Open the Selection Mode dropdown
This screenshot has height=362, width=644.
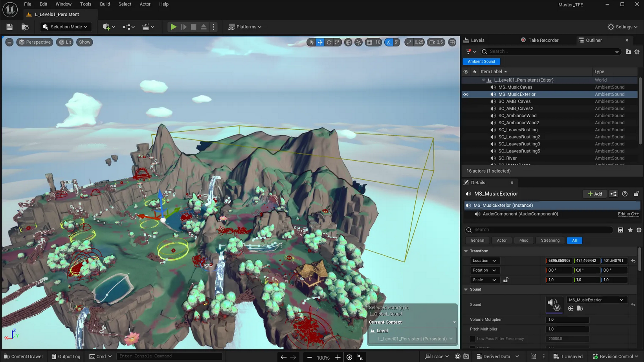65,27
